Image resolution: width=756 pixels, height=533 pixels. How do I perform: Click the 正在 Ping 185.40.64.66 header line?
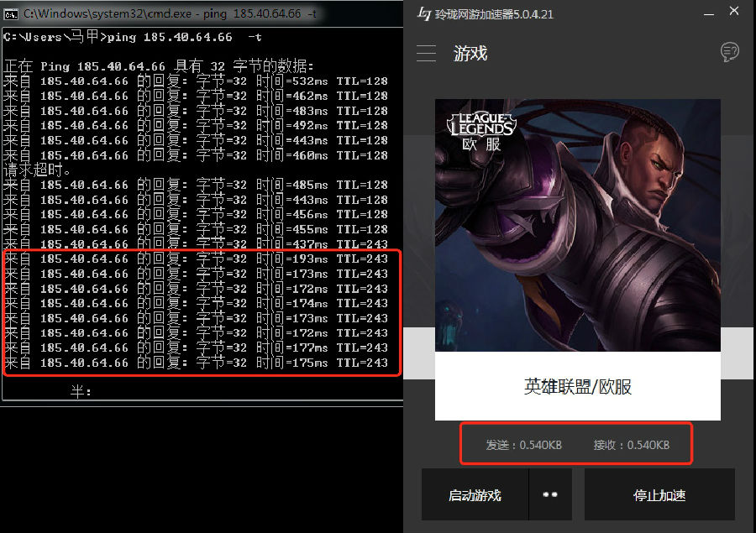click(x=159, y=66)
